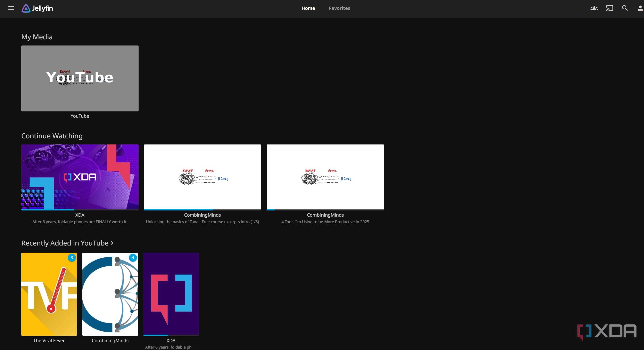Open the hamburger navigation menu

click(x=11, y=8)
